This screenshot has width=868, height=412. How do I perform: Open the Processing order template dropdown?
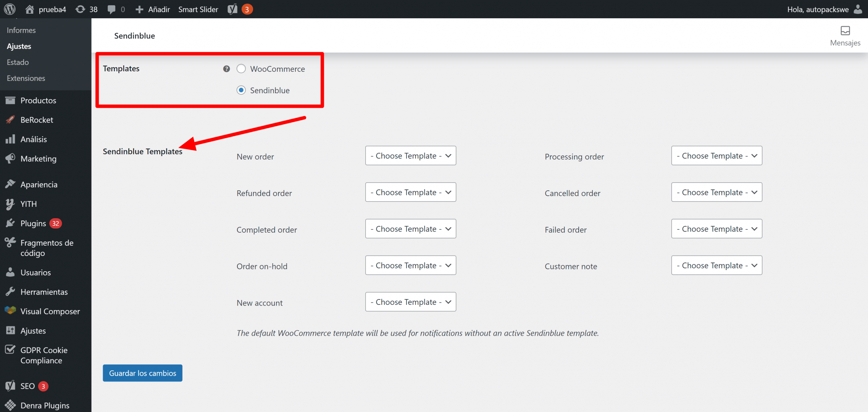[x=716, y=156]
